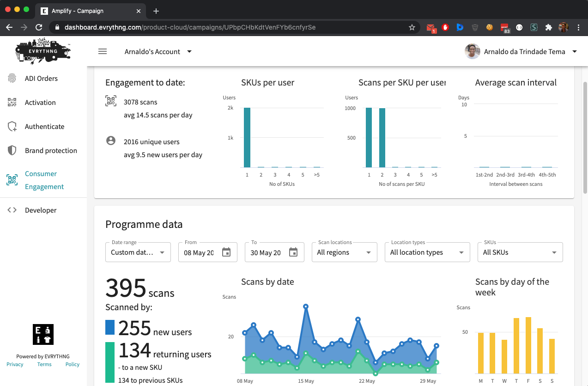Click the user avatar photo
The width and height of the screenshot is (588, 386).
click(x=472, y=51)
